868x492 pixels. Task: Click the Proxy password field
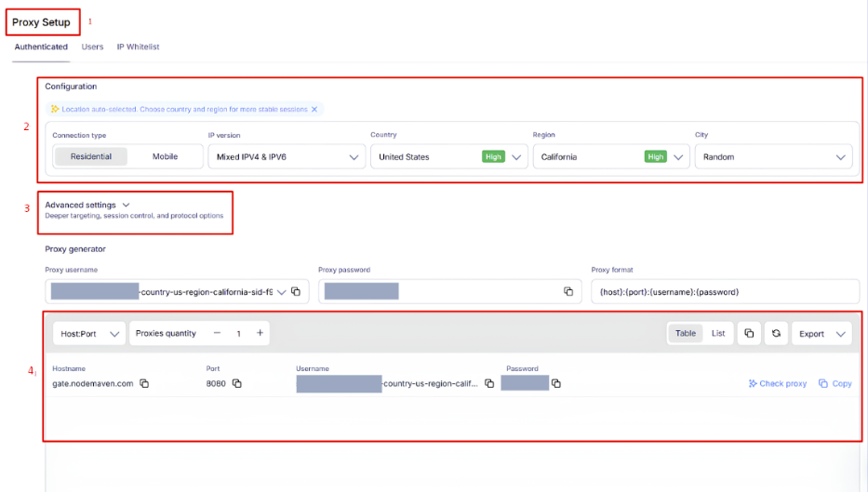click(449, 292)
